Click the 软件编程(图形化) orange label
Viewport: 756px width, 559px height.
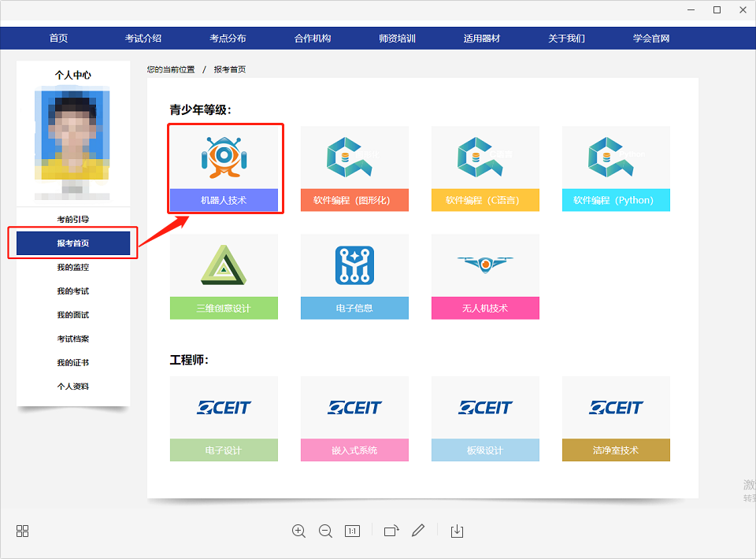[354, 200]
